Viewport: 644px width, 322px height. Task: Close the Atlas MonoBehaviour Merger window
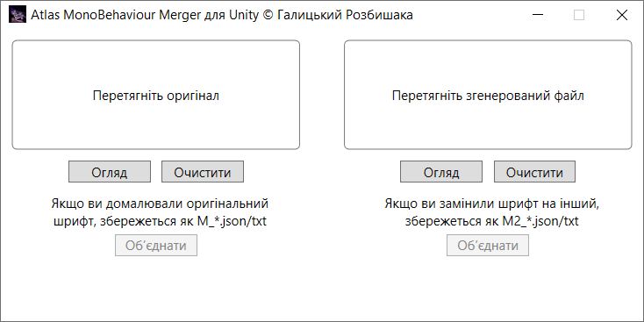(622, 15)
